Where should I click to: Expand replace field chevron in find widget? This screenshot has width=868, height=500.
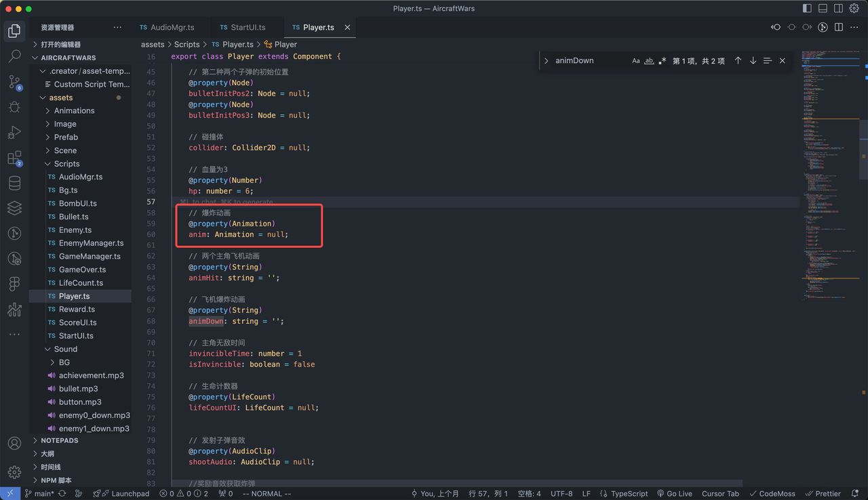pos(546,60)
